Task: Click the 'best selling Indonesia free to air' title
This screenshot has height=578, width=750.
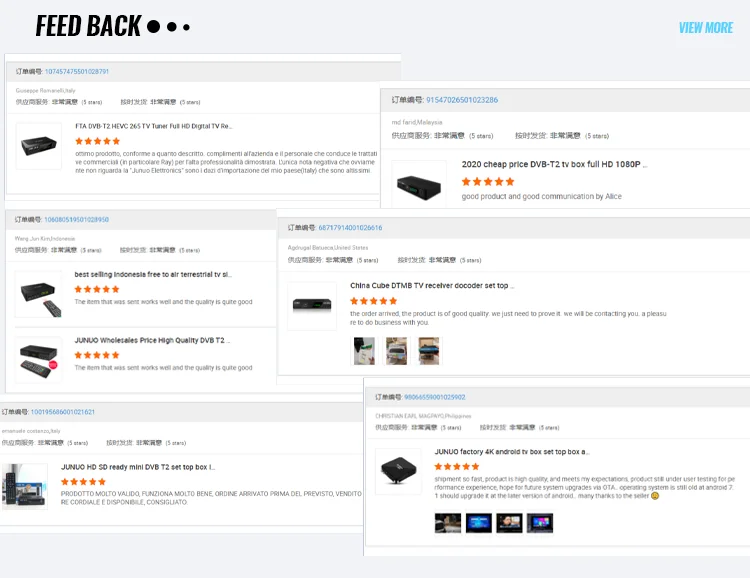Action: tap(153, 275)
